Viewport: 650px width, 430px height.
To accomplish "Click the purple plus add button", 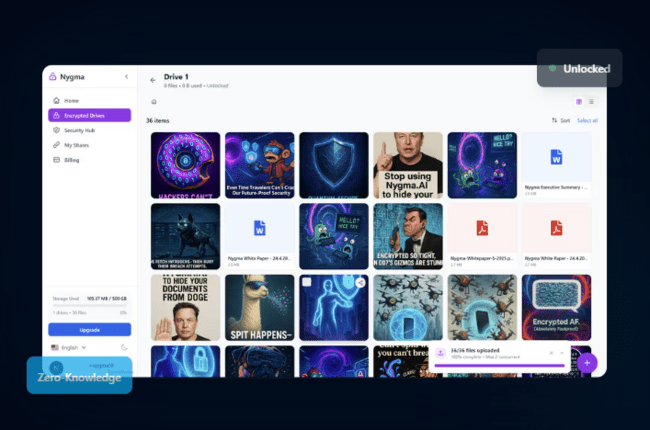I will click(x=587, y=362).
